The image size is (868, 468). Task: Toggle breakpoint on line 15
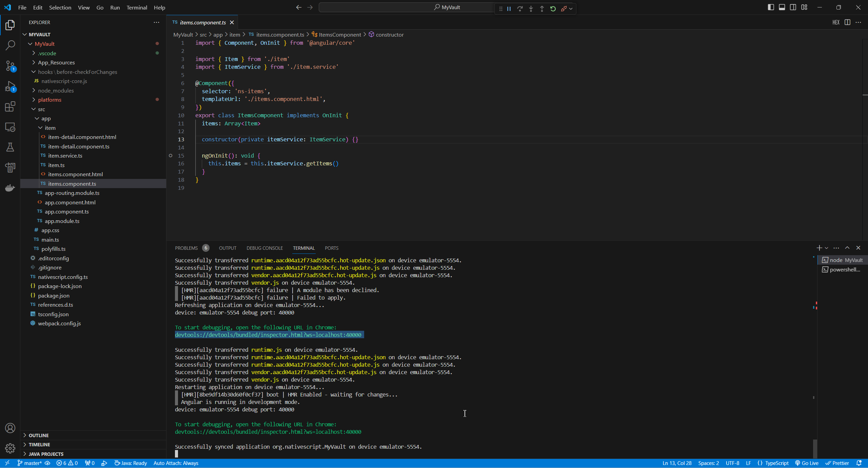pyautogui.click(x=171, y=156)
